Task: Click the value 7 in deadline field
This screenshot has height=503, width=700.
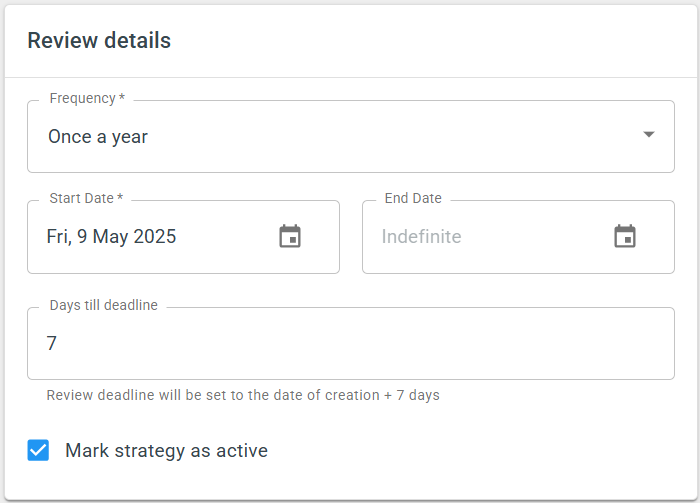Action: tap(52, 343)
